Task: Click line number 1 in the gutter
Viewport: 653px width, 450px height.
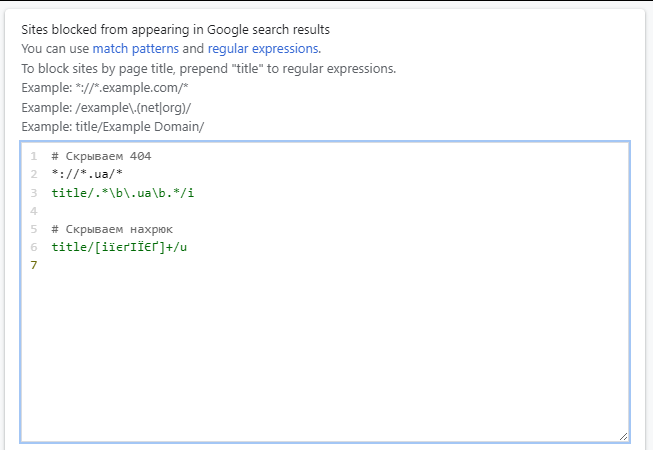Action: [x=33, y=156]
